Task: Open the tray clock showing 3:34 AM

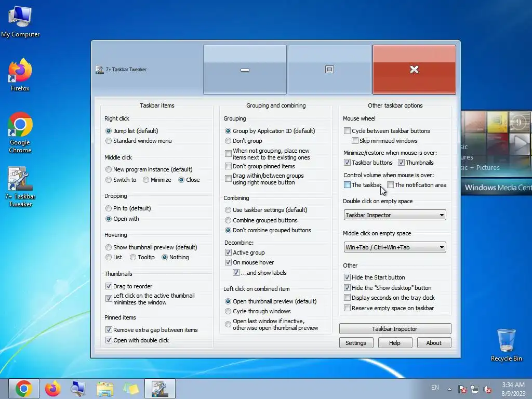Action: [513, 389]
